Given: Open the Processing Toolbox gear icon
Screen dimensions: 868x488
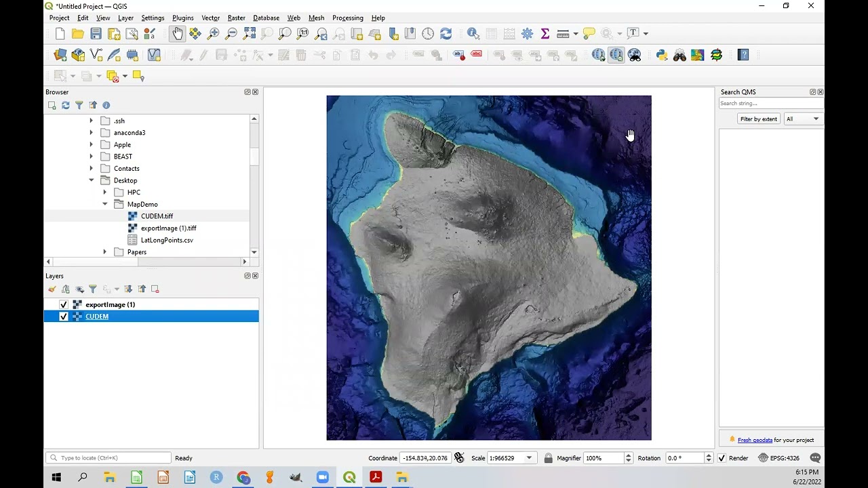Looking at the screenshot, I should tap(527, 33).
